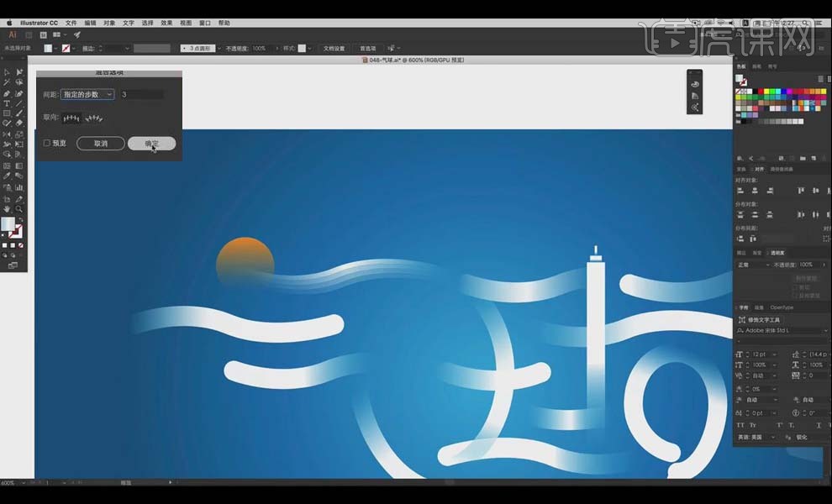
Task: Click horizontal align center icon
Action: point(755,191)
